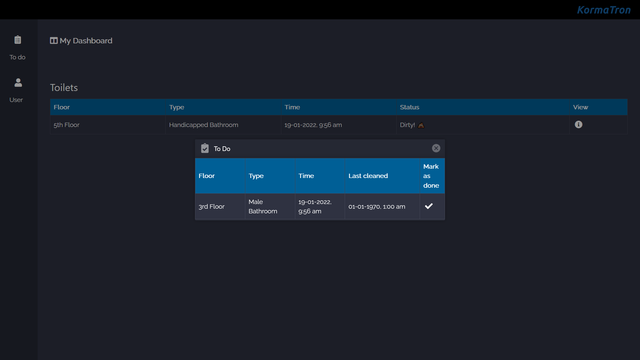This screenshot has height=360, width=640.
Task: Click the Dirty warning icon in Status column
Action: [421, 125]
